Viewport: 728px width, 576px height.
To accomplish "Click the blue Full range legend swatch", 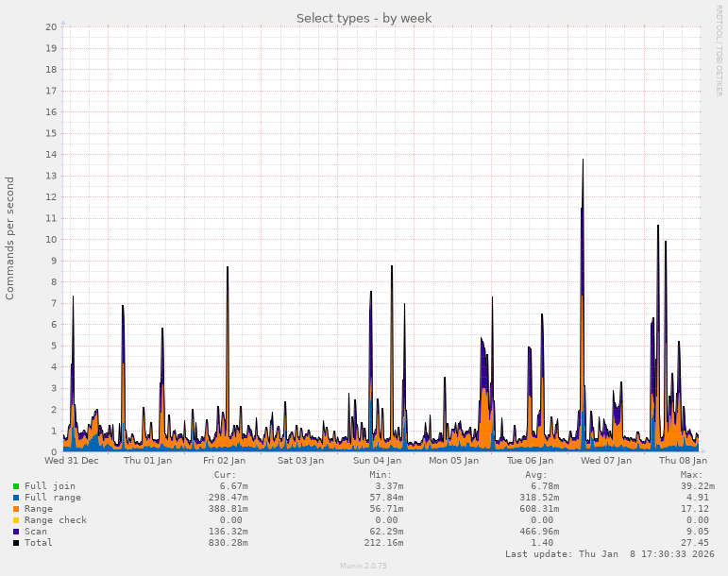I will click(16, 498).
